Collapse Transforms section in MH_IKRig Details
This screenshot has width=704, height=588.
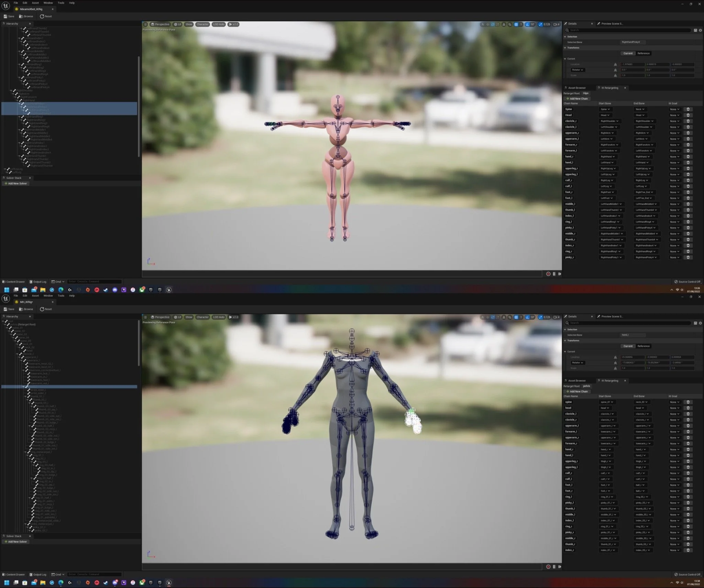(565, 341)
